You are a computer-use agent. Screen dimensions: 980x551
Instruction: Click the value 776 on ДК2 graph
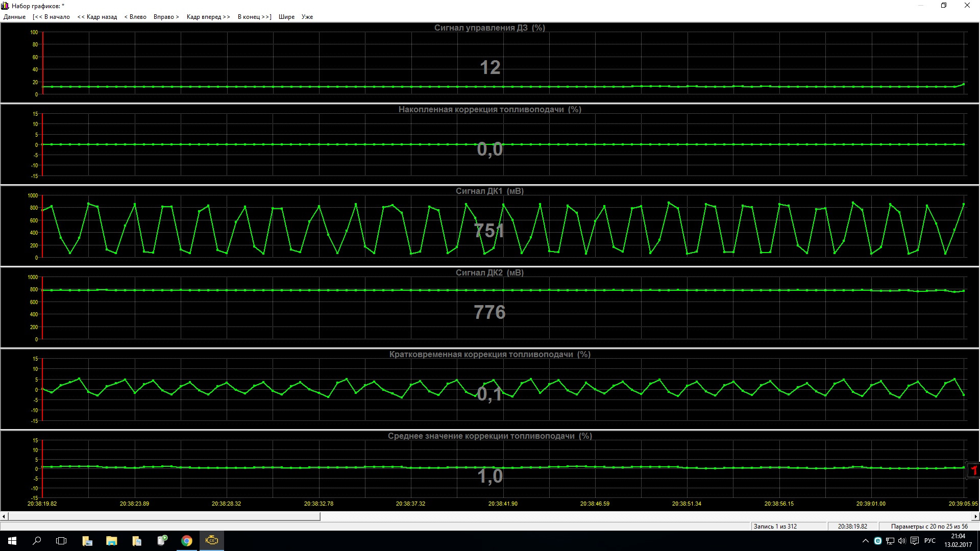[489, 312]
